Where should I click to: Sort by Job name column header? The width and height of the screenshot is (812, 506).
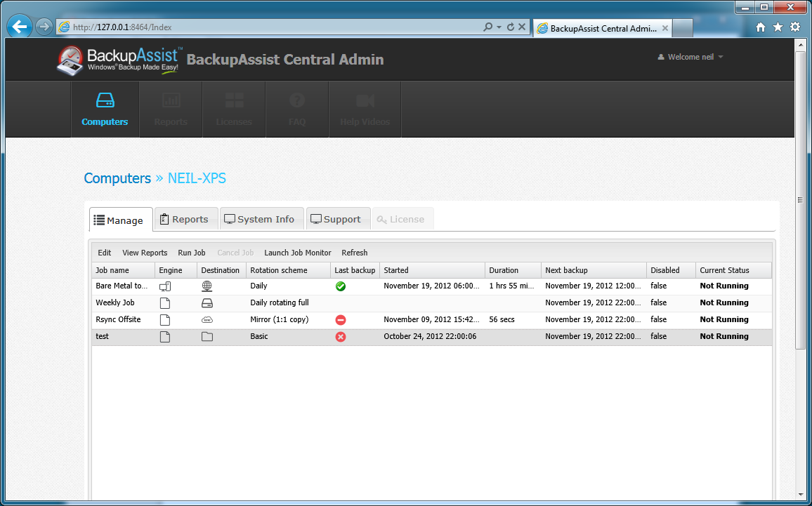[x=123, y=270]
